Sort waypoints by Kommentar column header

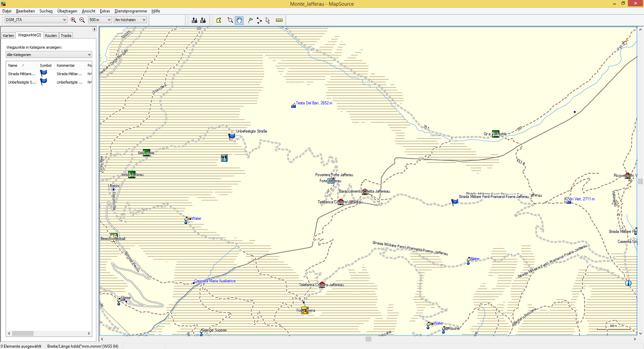click(x=66, y=65)
